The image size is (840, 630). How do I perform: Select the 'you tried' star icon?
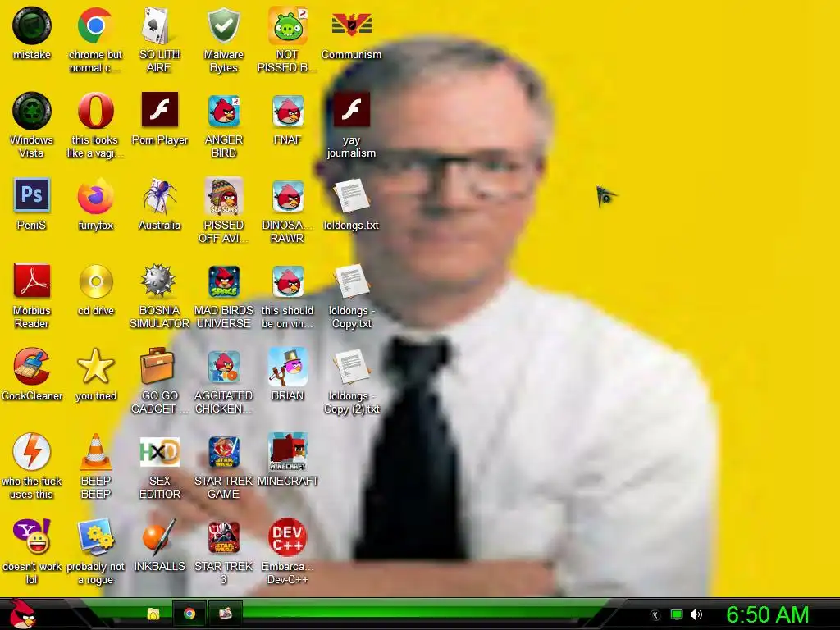point(96,367)
